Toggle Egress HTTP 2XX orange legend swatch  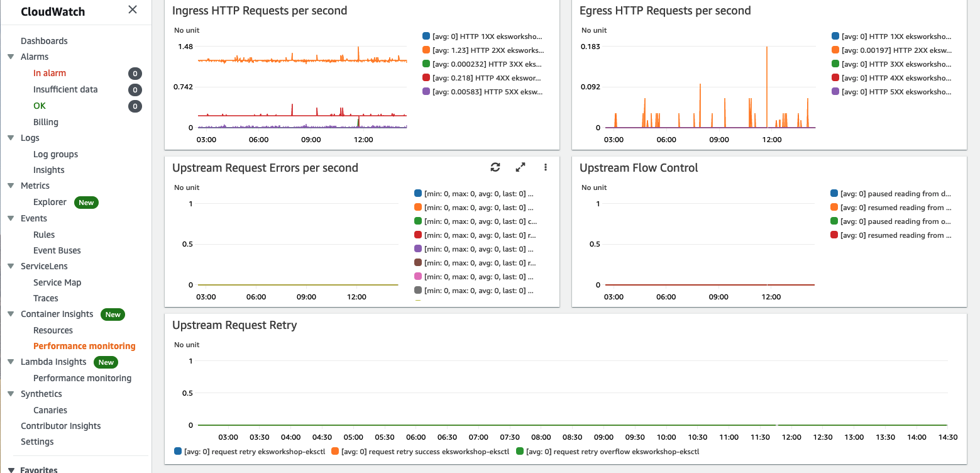(x=835, y=50)
